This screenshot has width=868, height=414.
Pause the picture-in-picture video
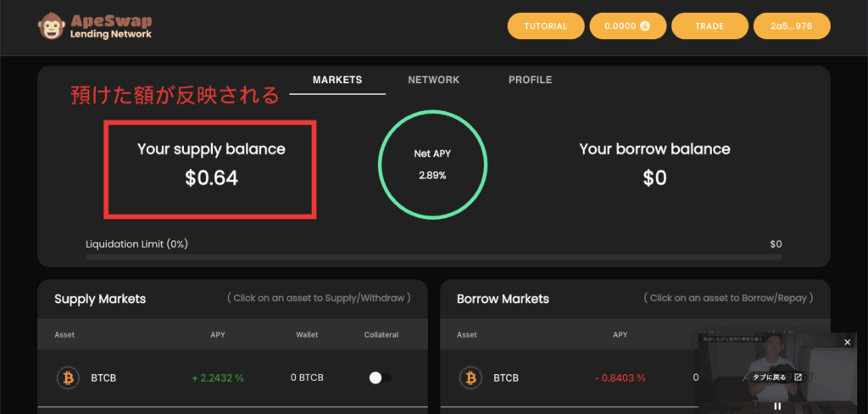coord(777,406)
